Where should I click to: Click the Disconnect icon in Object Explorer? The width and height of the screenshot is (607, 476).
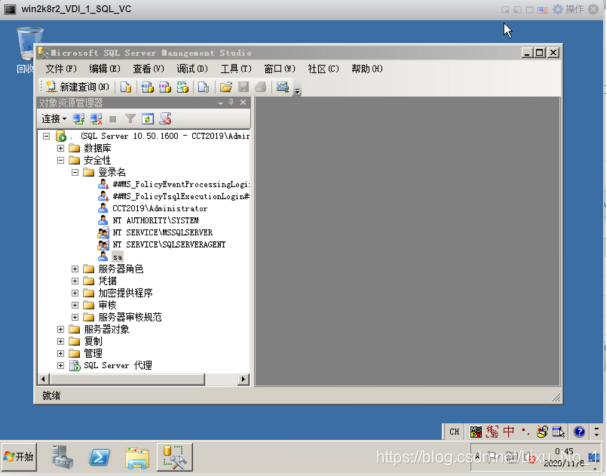tap(96, 119)
